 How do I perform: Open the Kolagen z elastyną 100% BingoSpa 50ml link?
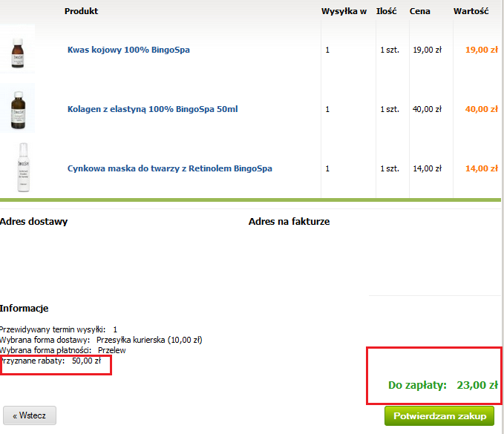(x=153, y=109)
